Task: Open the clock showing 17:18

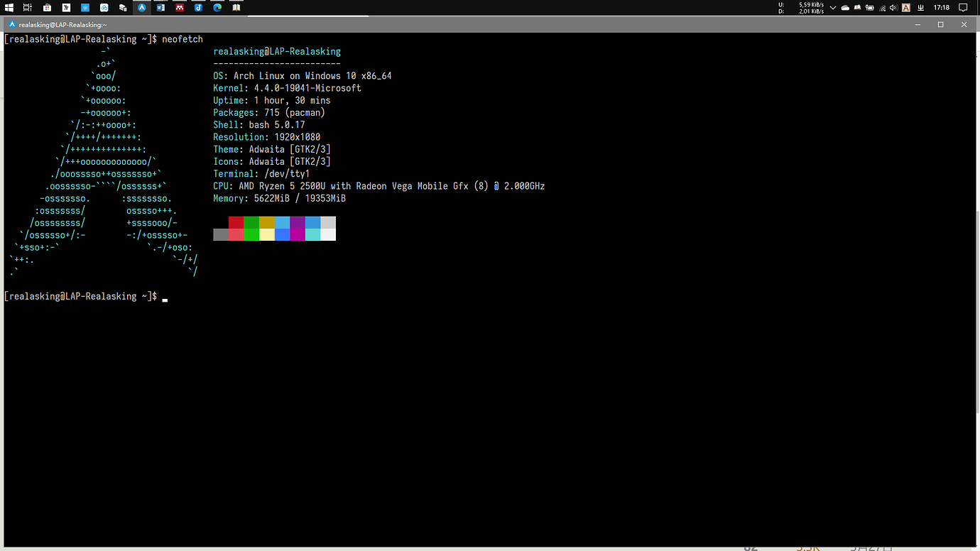Action: click(942, 8)
